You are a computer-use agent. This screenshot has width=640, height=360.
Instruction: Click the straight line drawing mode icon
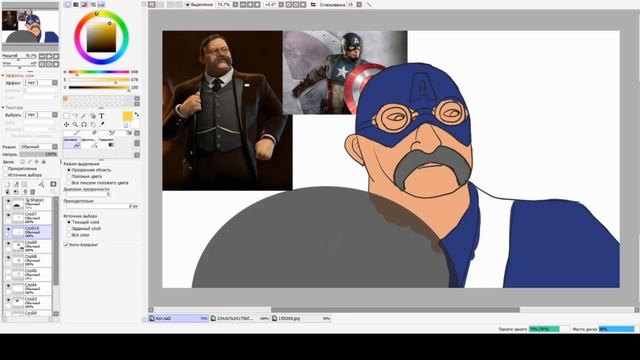click(x=369, y=4)
